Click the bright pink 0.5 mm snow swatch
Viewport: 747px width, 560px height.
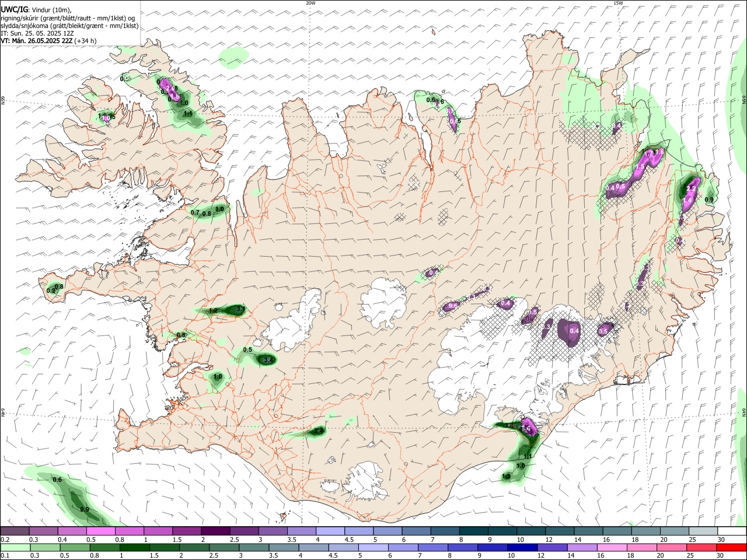(x=100, y=531)
